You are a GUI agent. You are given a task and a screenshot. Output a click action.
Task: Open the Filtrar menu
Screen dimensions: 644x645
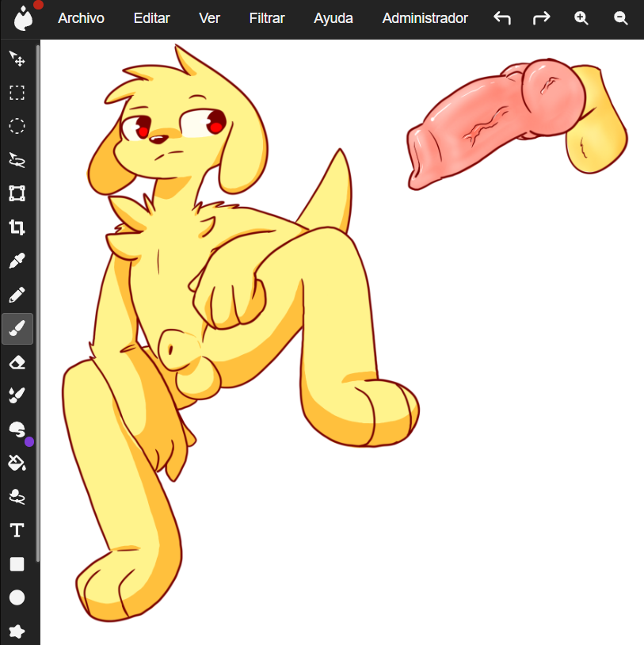pyautogui.click(x=267, y=18)
